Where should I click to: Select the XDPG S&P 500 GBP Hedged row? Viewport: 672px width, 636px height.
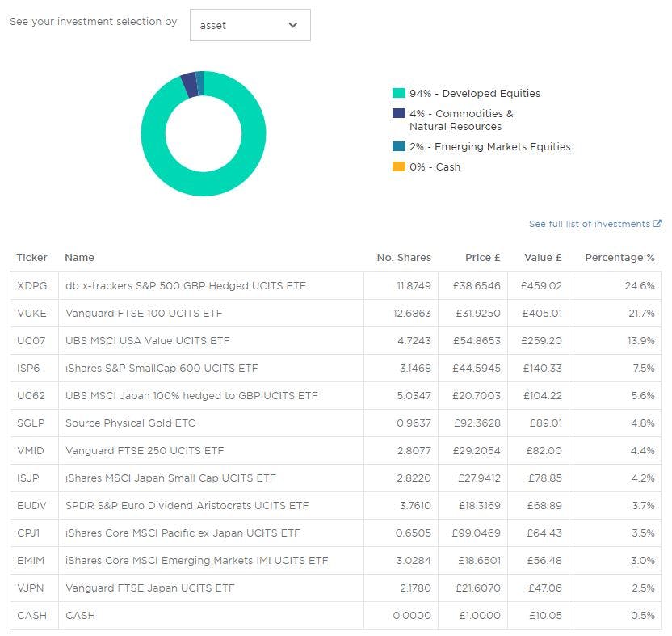point(186,286)
